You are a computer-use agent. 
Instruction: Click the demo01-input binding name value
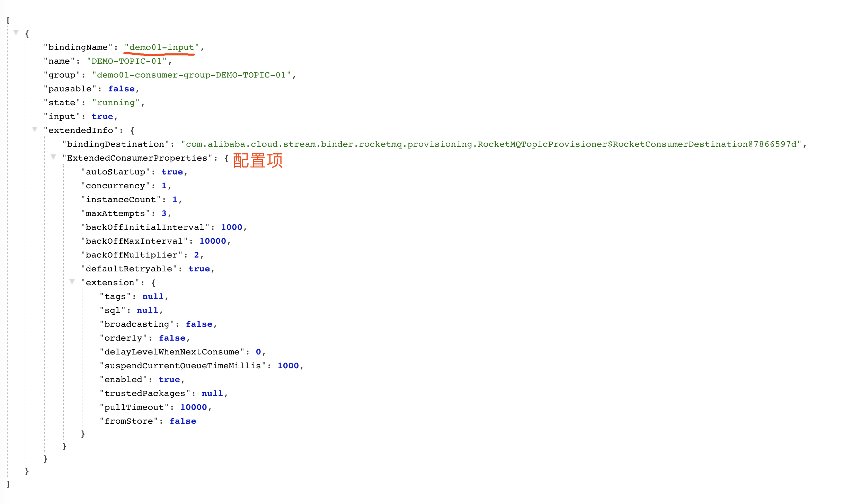162,47
